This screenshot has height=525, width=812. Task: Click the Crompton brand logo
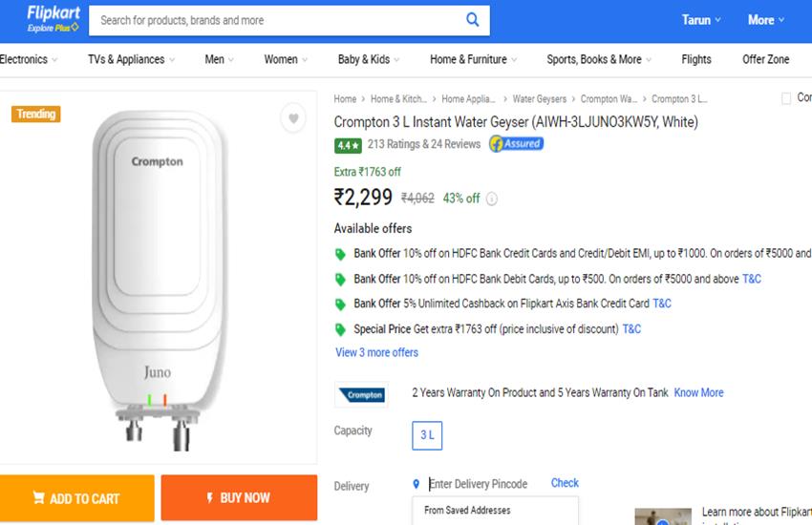tap(361, 395)
